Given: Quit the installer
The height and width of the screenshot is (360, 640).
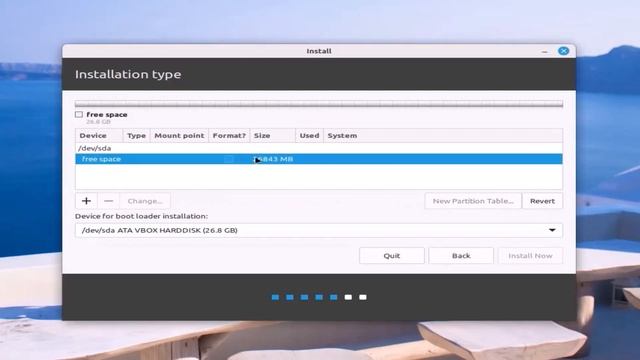Looking at the screenshot, I should (x=391, y=256).
